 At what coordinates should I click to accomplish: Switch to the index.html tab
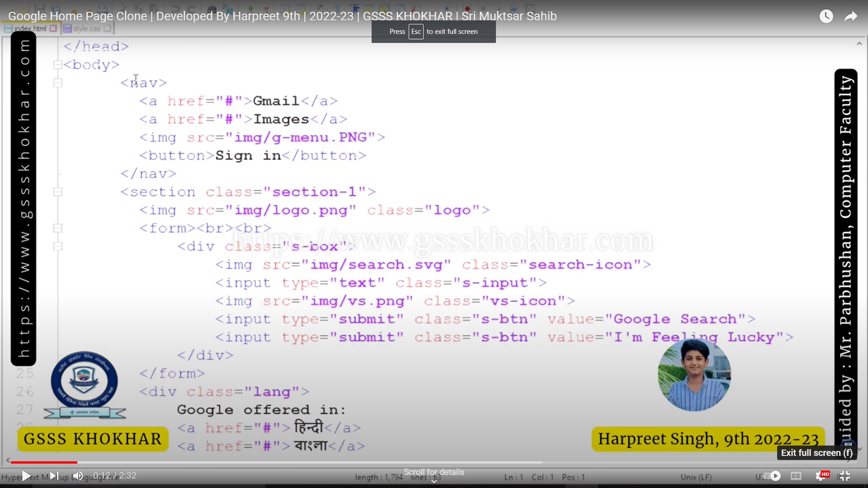(x=30, y=28)
